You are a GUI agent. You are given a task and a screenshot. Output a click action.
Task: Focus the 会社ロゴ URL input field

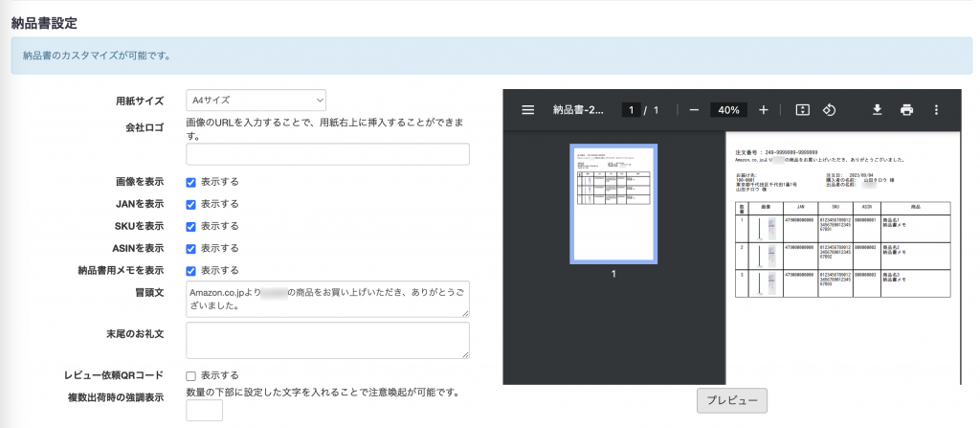tap(327, 154)
